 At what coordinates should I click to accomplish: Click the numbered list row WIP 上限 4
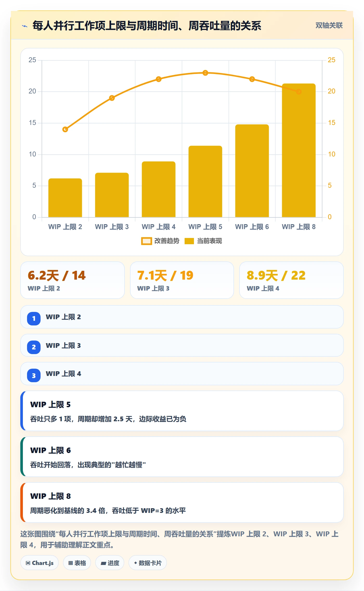pos(182,374)
